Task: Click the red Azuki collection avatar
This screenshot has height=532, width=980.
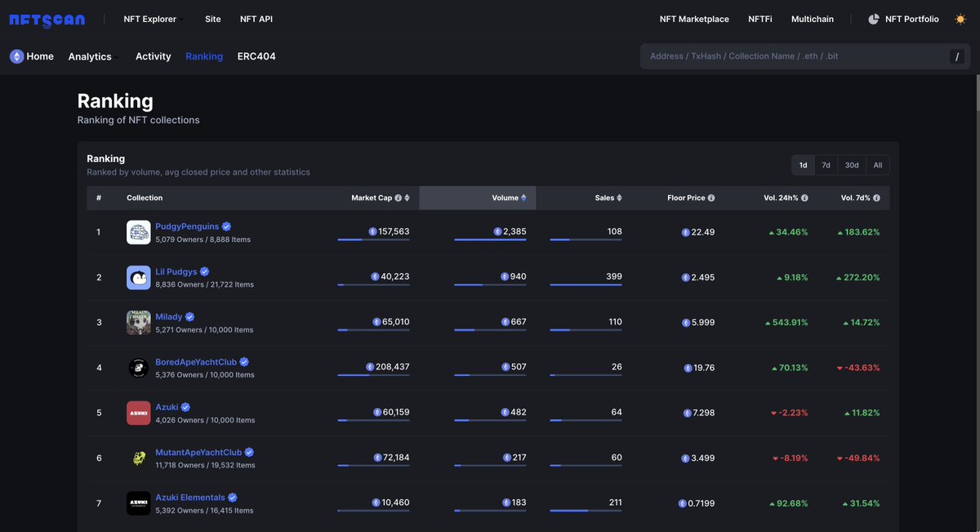Action: pyautogui.click(x=139, y=414)
